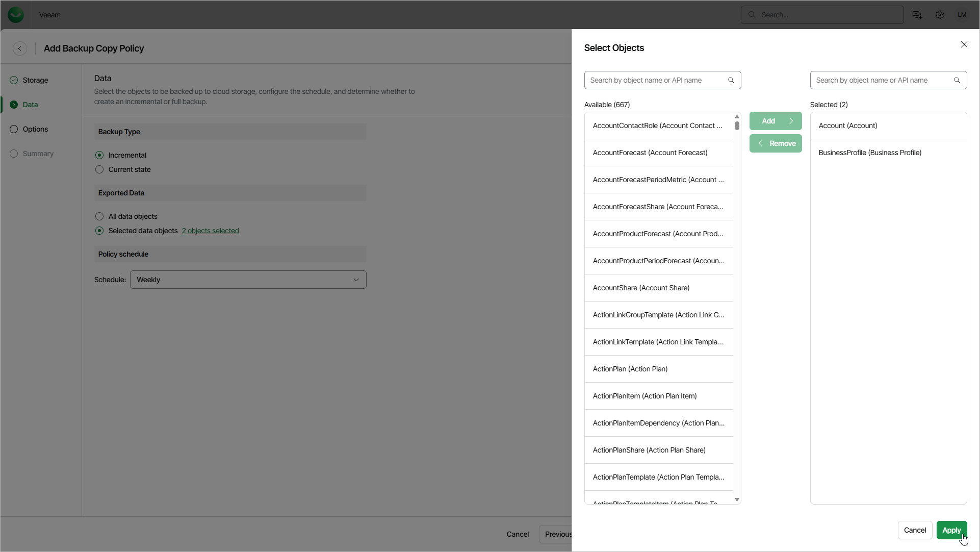
Task: Click the search icon in Selected search box
Action: (957, 80)
